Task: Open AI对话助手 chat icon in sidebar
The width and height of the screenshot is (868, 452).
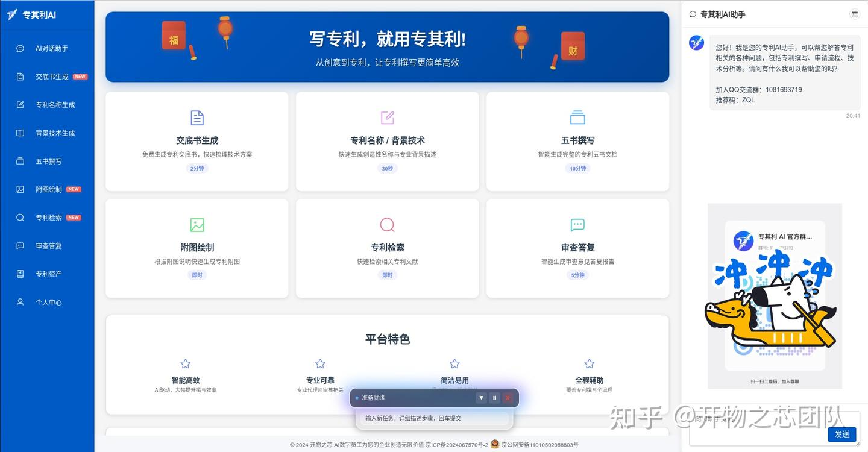Action: 20,48
